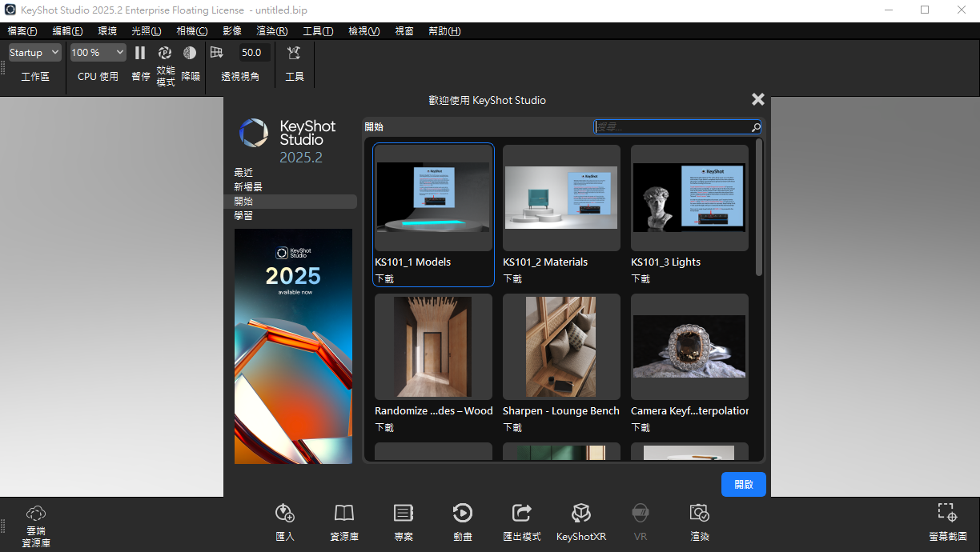Click the Pause (暫停) render icon

[x=140, y=53]
